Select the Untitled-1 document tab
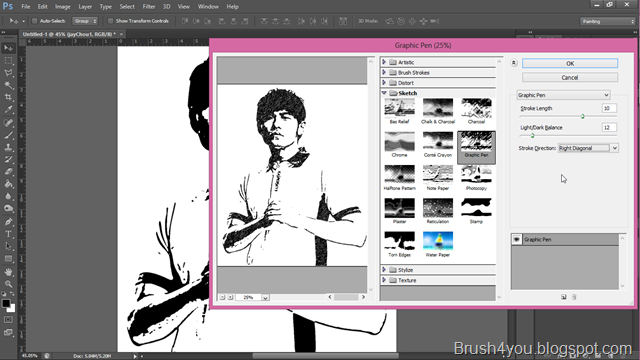The width and height of the screenshot is (640, 360). point(69,34)
